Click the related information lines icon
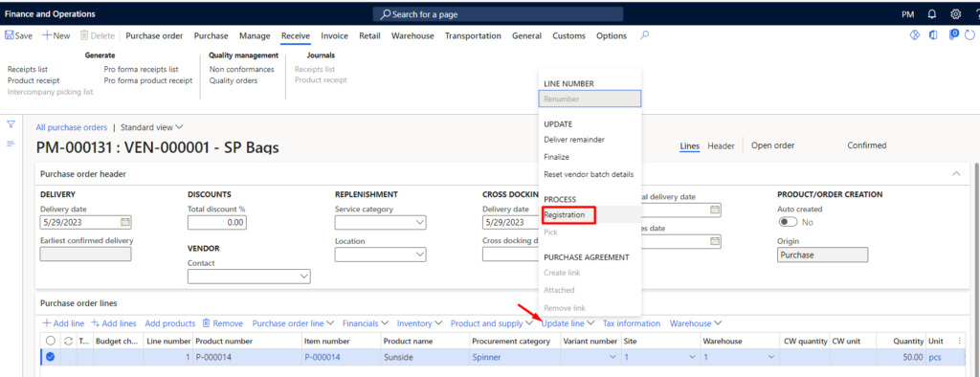 [x=11, y=144]
